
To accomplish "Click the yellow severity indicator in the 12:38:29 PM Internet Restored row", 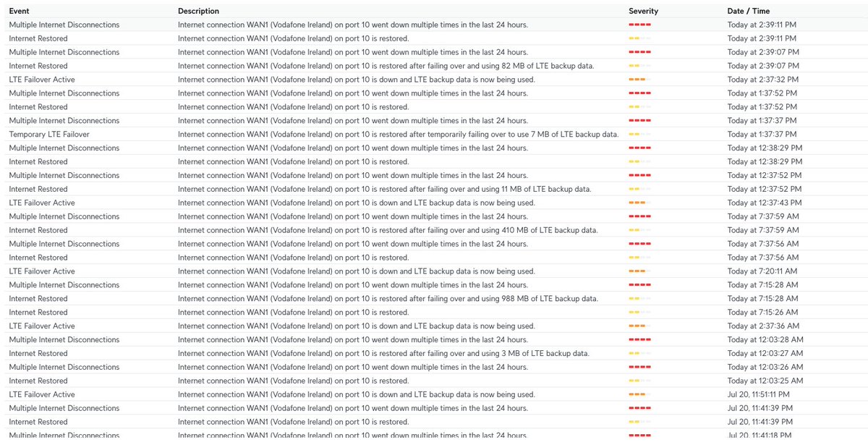I will [x=639, y=162].
